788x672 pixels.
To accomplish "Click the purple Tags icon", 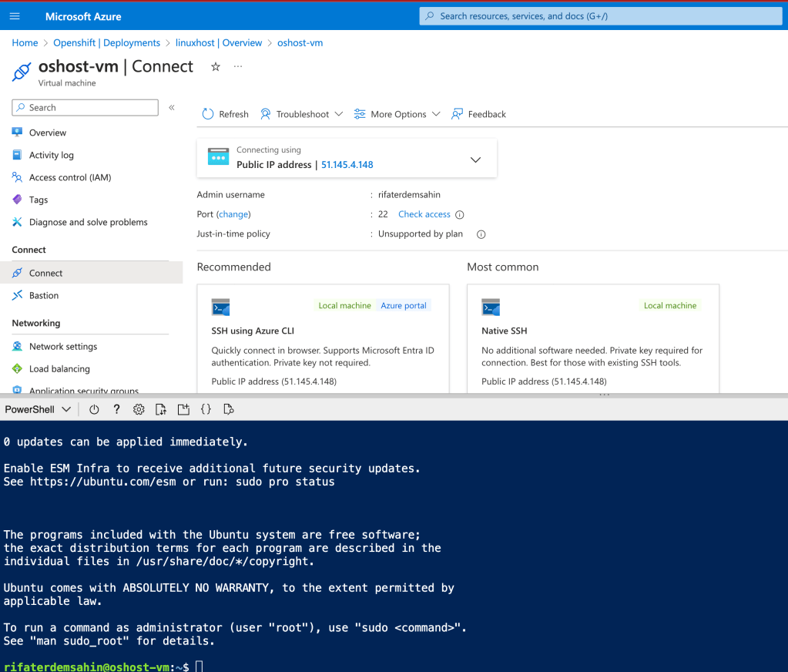I will coord(17,200).
